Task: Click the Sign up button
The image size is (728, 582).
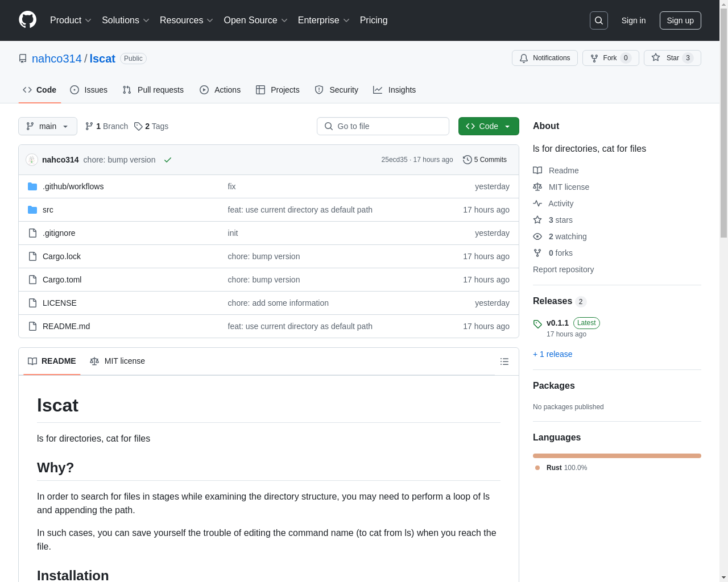Action: (x=680, y=20)
